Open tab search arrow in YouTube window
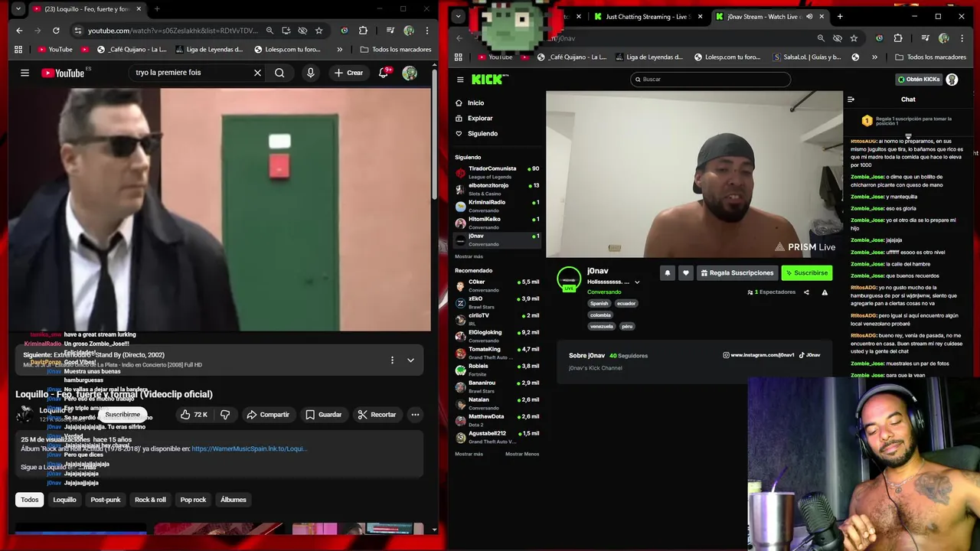 click(17, 9)
